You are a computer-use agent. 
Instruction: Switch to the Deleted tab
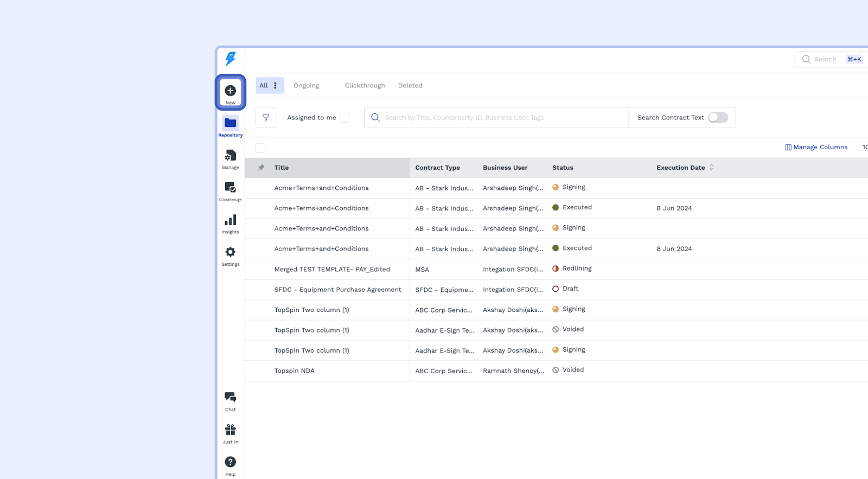(410, 86)
